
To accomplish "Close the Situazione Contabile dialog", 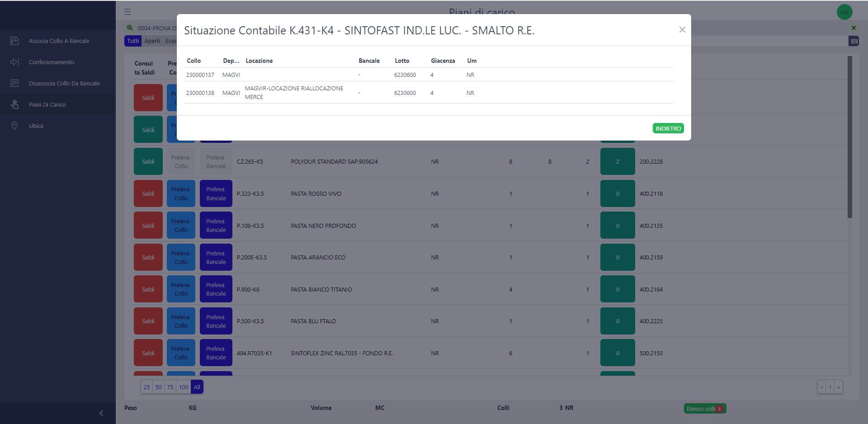I will click(682, 30).
